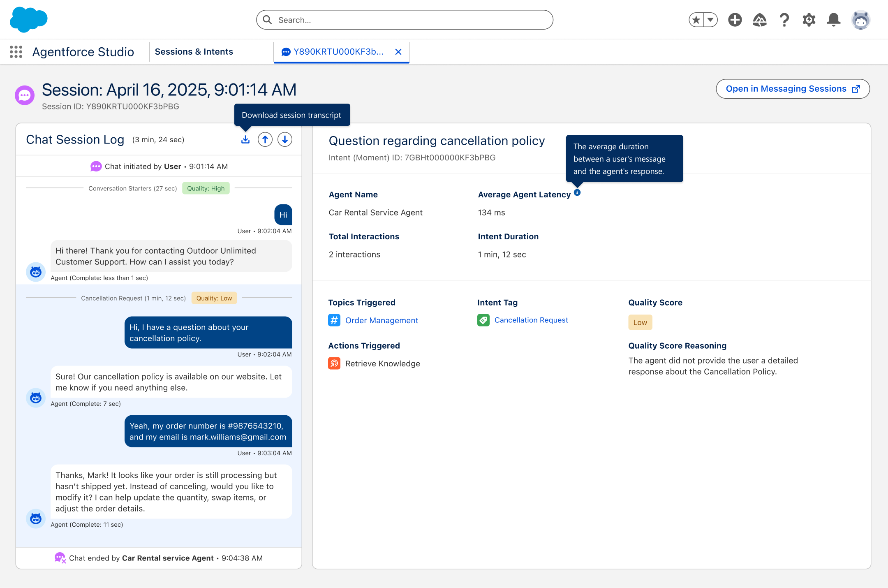Open the global actions plus icon
The image size is (888, 588).
coord(735,20)
